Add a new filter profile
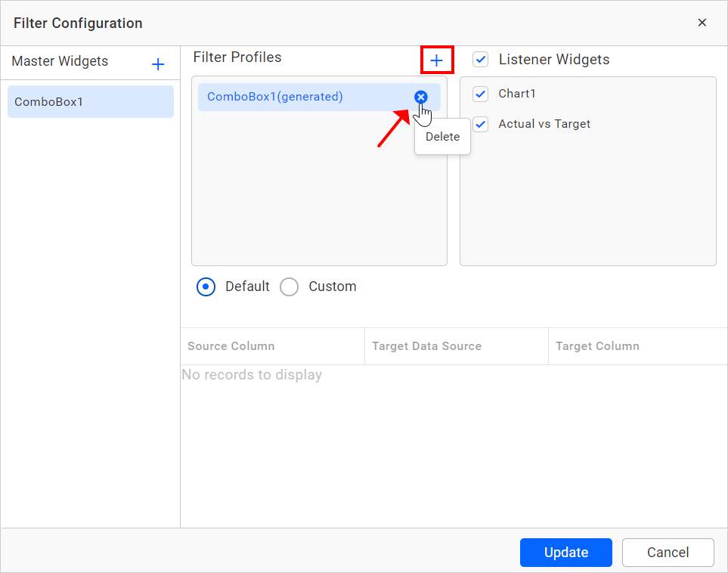The image size is (728, 573). [x=436, y=60]
